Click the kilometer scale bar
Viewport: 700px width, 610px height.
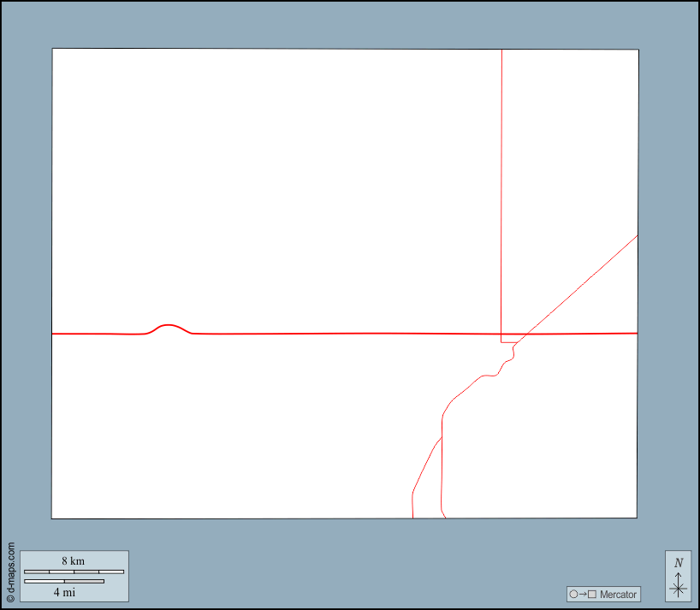coord(74,572)
